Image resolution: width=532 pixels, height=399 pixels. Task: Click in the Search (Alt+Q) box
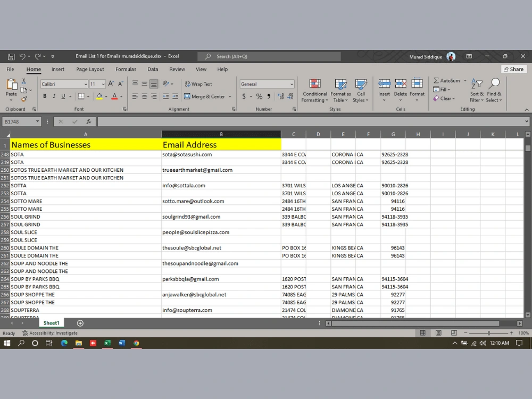point(269,56)
